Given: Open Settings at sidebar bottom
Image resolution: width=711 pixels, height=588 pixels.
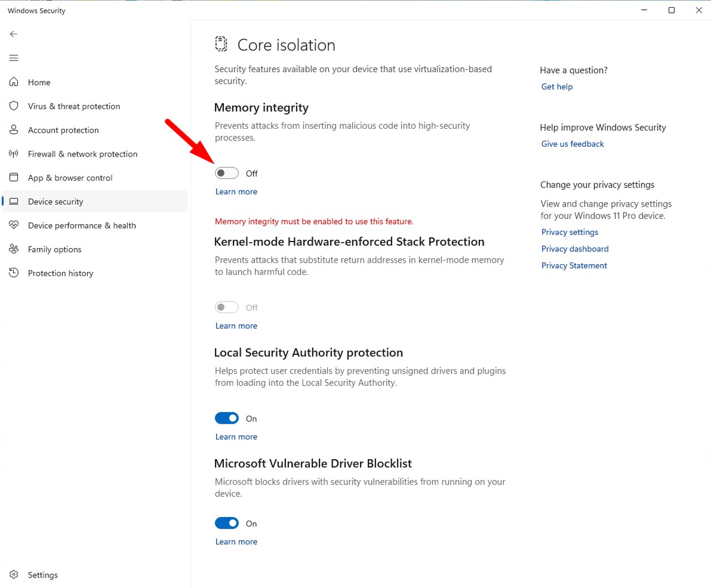Looking at the screenshot, I should coord(95,575).
